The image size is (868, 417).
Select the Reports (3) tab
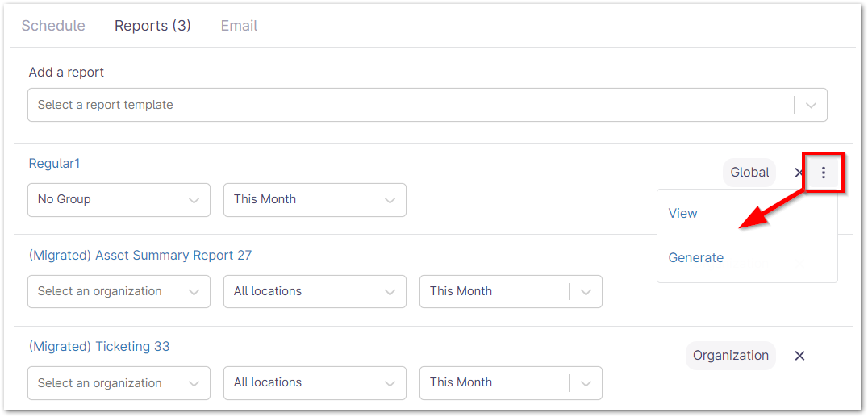(152, 26)
